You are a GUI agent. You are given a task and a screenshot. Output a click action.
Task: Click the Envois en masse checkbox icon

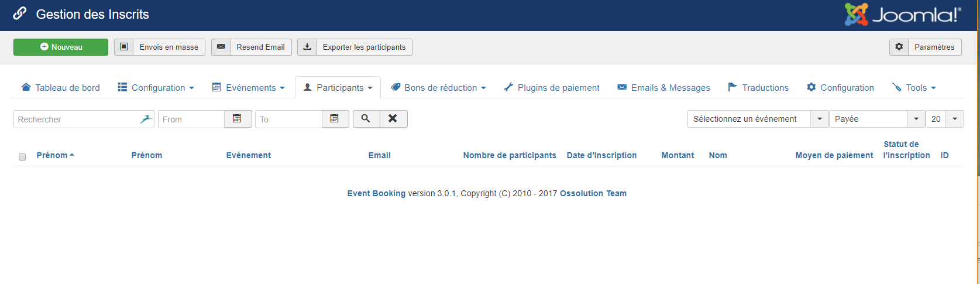click(x=124, y=47)
